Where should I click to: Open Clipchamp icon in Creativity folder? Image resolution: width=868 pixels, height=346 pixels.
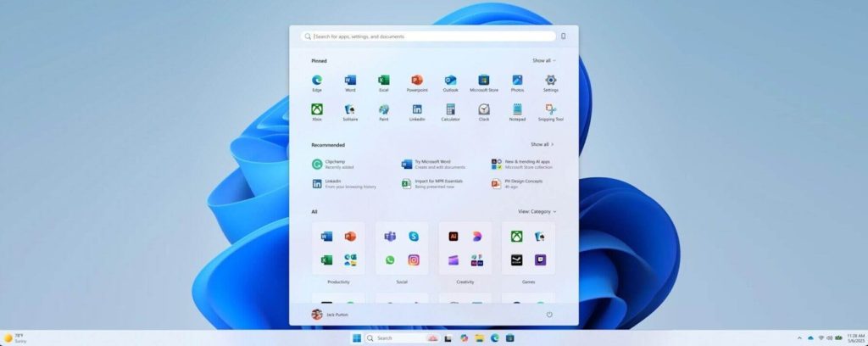(x=453, y=259)
